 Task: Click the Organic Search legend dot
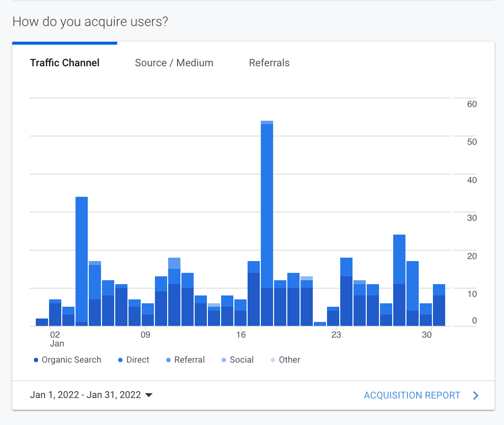[36, 360]
